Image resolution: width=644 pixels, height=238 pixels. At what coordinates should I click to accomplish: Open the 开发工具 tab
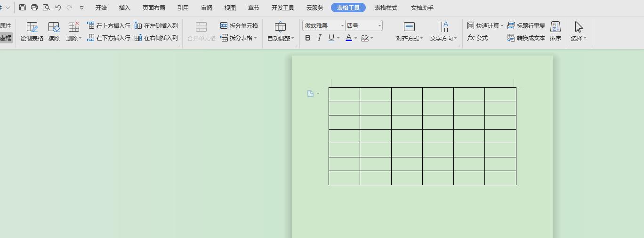pos(283,8)
